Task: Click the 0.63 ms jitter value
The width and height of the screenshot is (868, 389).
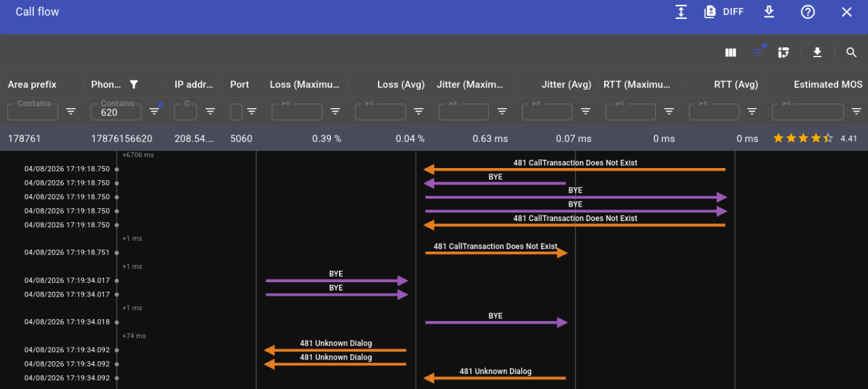Action: [490, 138]
